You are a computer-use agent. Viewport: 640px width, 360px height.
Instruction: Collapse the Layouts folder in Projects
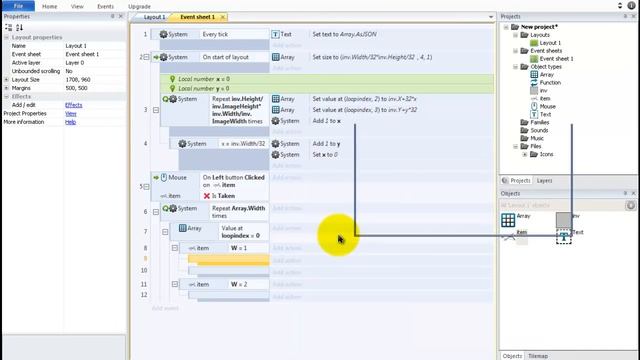click(516, 35)
